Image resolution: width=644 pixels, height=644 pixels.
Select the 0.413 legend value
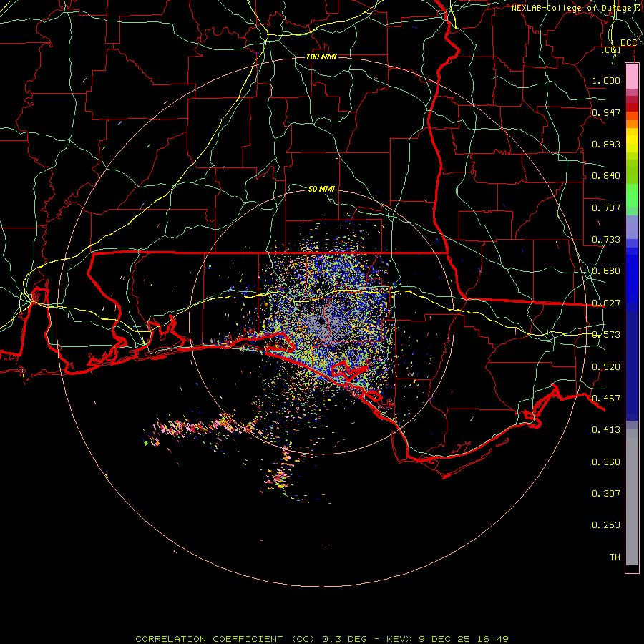(x=606, y=430)
